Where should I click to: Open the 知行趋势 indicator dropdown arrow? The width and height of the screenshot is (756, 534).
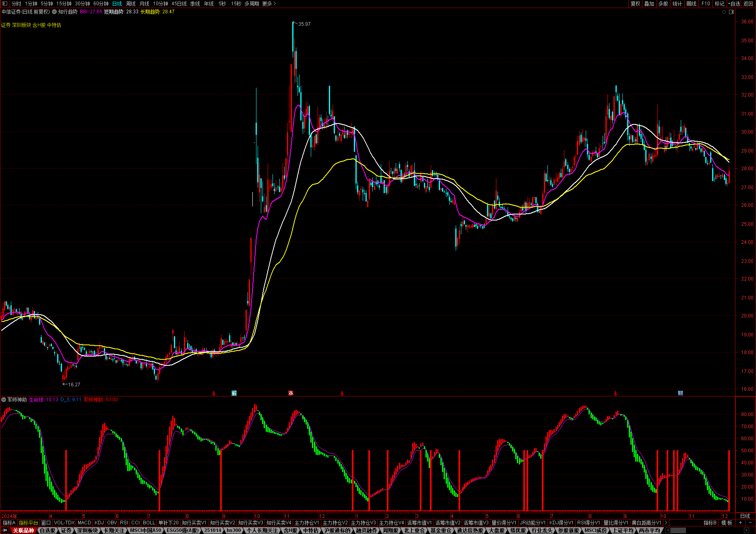click(x=54, y=12)
